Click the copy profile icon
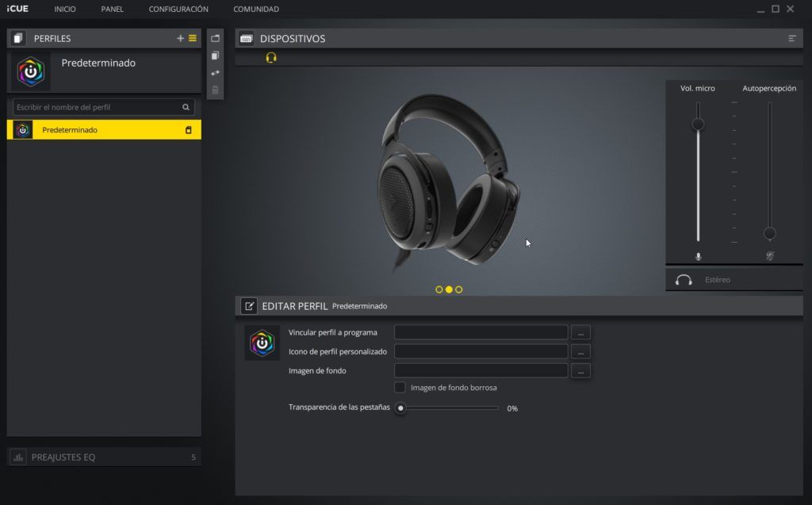 click(216, 55)
